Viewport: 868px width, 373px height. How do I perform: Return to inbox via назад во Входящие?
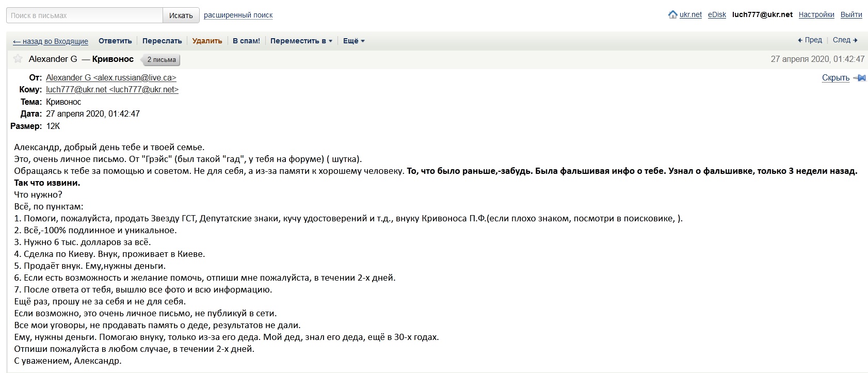pyautogui.click(x=51, y=41)
